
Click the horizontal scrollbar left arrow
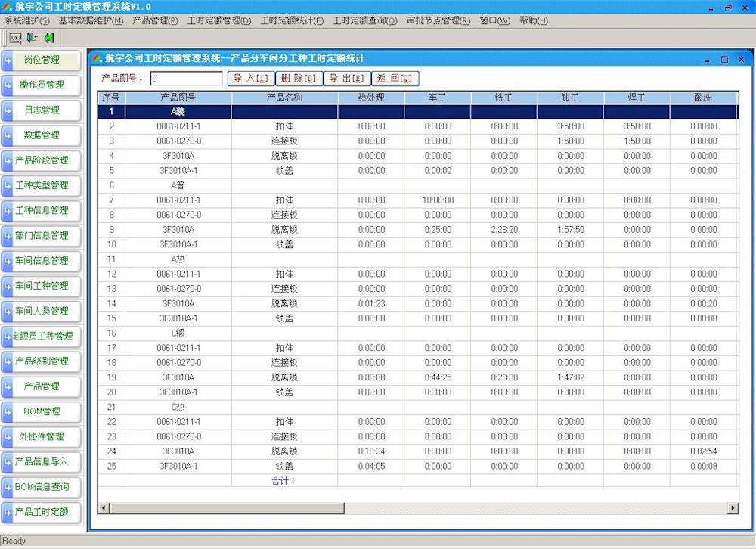[104, 508]
